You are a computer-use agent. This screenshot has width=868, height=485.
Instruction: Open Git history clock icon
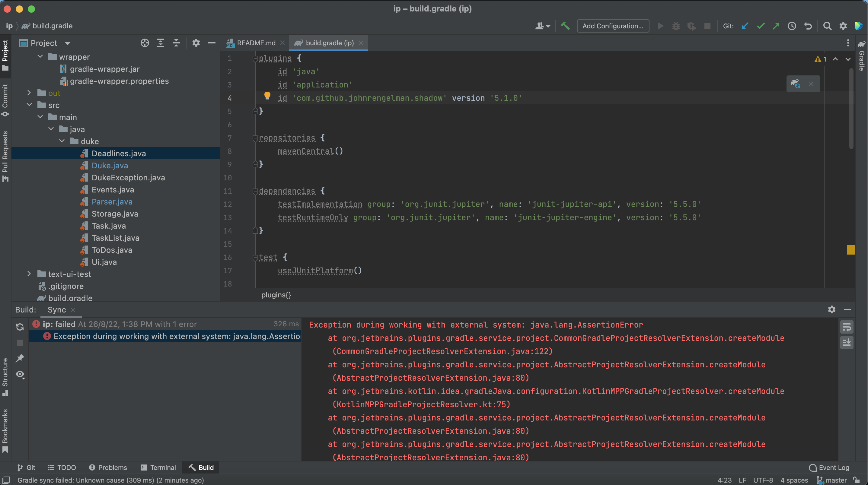(792, 26)
